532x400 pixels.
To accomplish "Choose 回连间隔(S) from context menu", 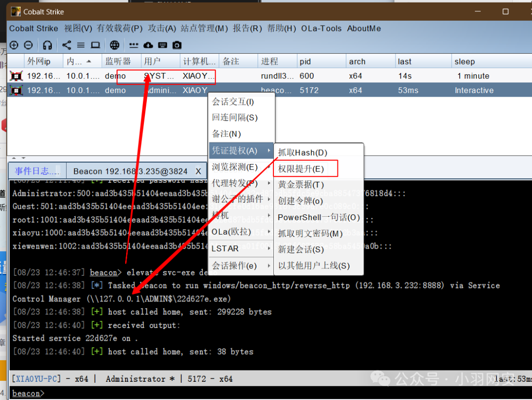I will coord(241,118).
